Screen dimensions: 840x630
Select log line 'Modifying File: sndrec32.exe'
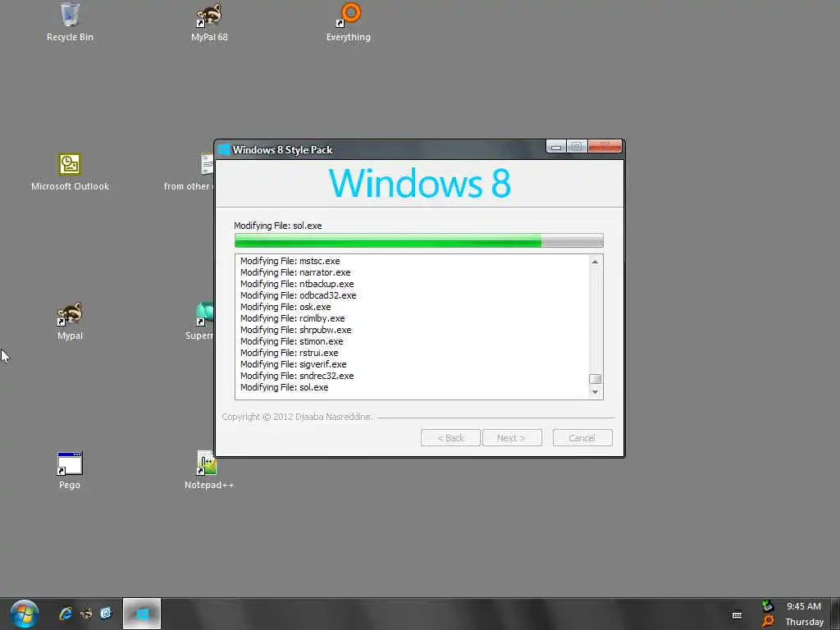(297, 376)
